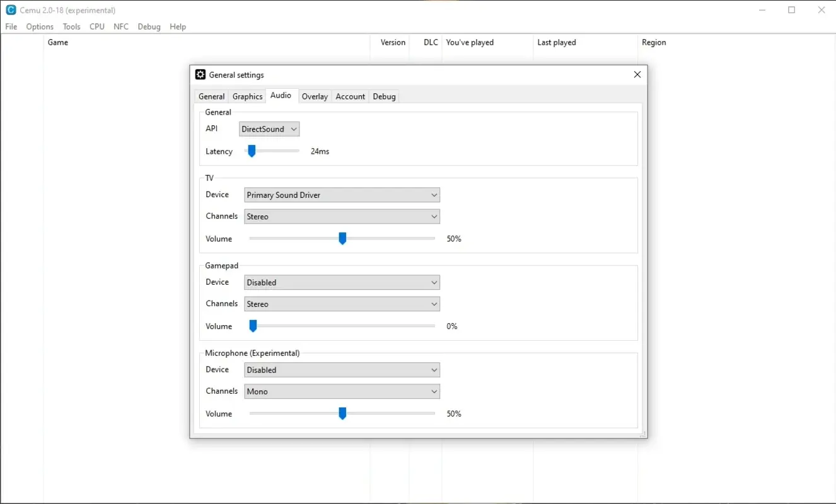Open the Help menu
Image resolution: width=836 pixels, height=504 pixels.
point(178,26)
